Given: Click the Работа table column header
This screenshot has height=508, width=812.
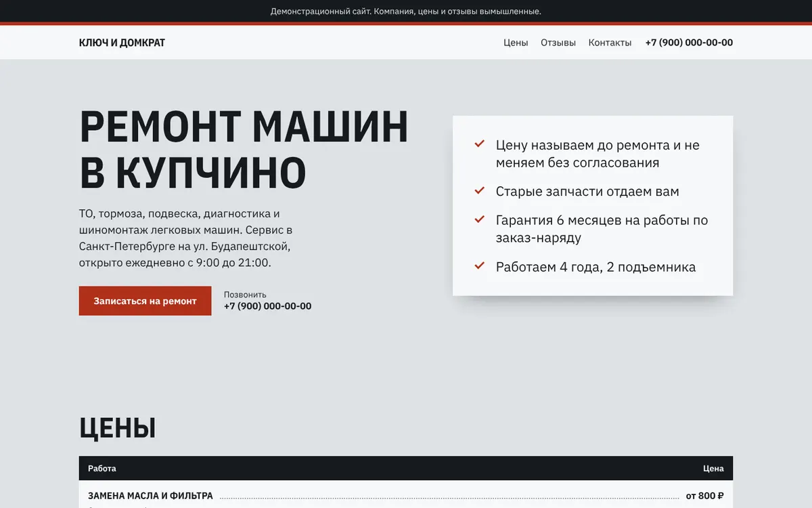Looking at the screenshot, I should [102, 469].
